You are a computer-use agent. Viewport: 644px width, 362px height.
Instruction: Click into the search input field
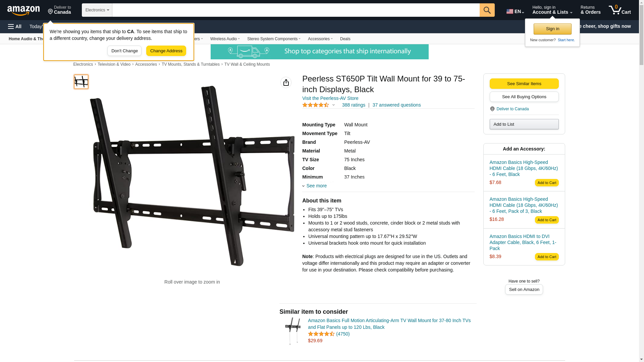(x=296, y=10)
